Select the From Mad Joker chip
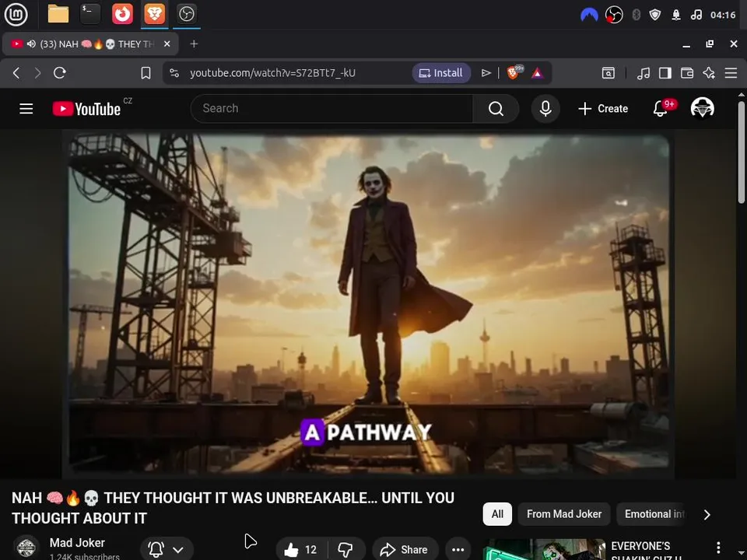 pos(564,514)
